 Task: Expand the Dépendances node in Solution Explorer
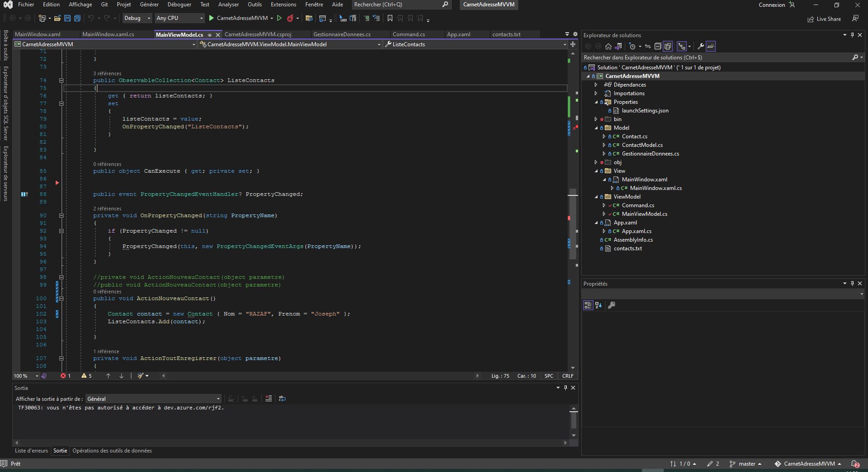[596, 85]
